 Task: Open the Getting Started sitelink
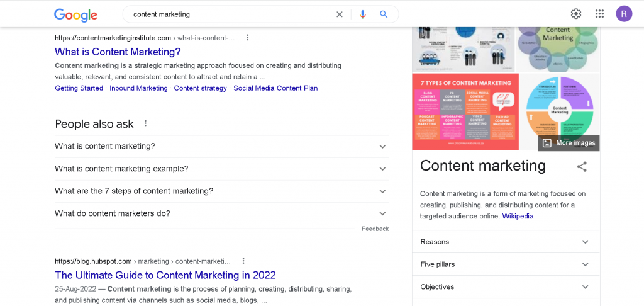(79, 88)
